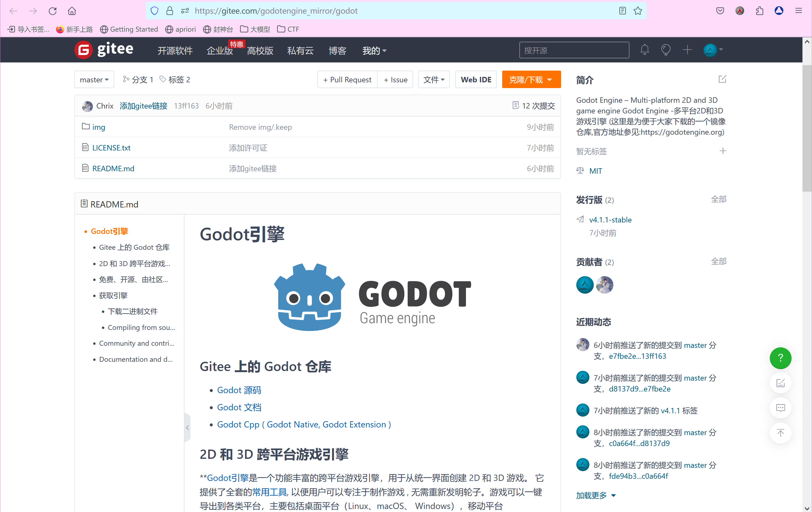Click the browser address bar URL
812x512 pixels.
click(276, 11)
